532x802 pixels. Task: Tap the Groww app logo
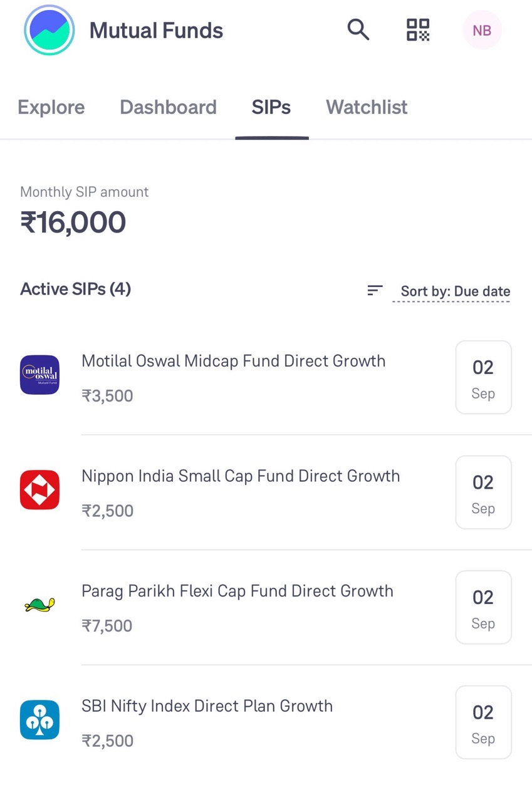(x=49, y=30)
